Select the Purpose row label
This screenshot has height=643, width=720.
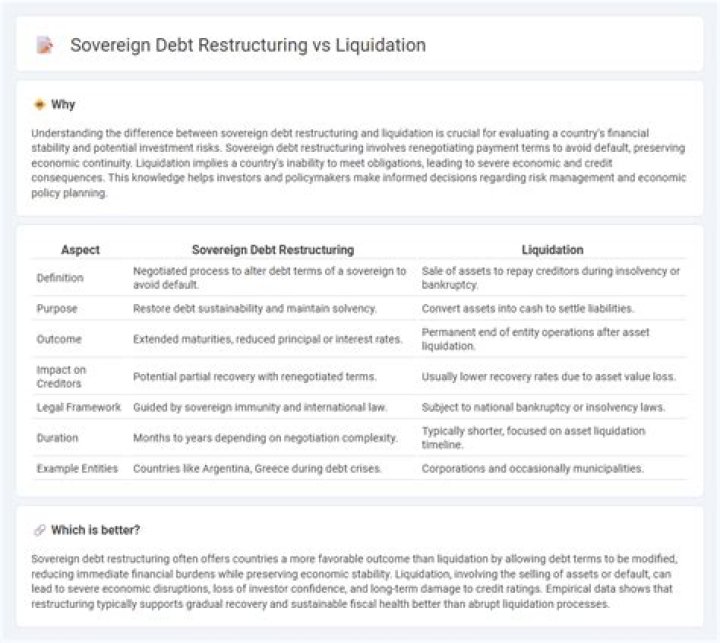pos(57,308)
